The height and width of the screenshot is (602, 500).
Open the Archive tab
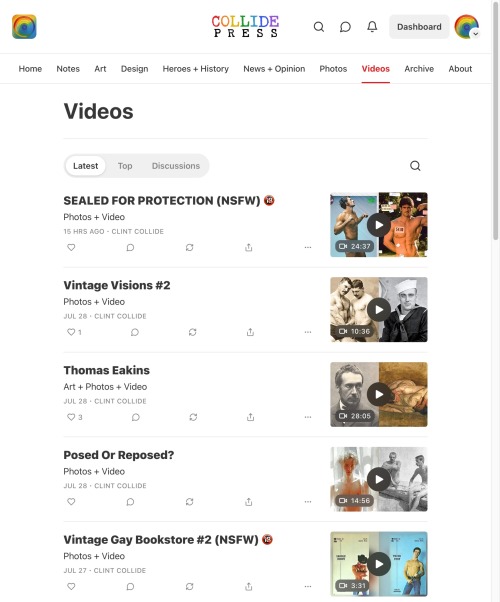pos(419,69)
